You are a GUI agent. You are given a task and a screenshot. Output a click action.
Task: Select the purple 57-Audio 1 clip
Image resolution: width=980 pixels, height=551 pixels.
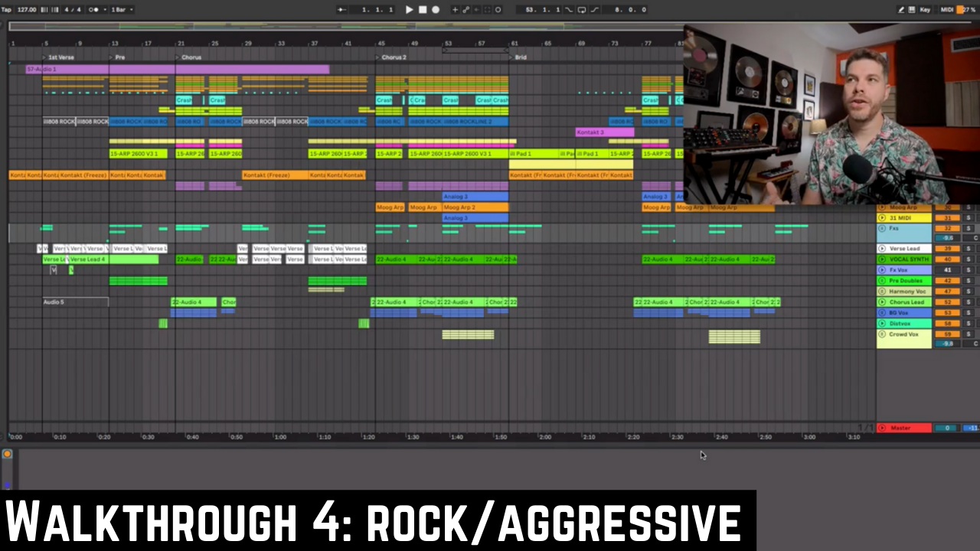coord(178,70)
